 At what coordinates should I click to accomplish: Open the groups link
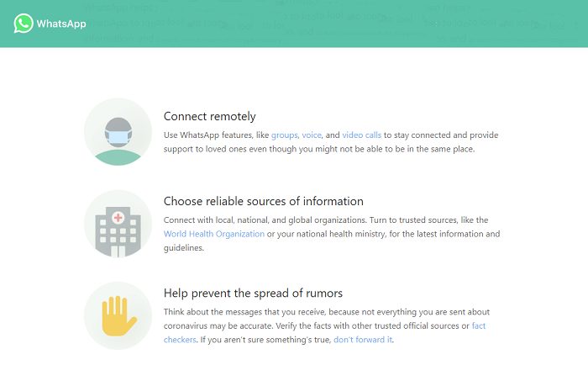point(284,135)
